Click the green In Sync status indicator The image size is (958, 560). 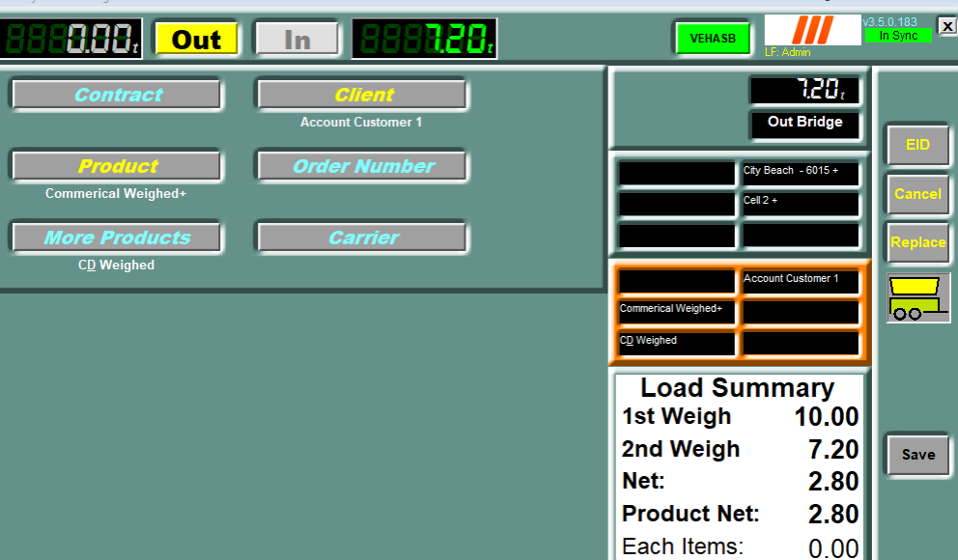tap(898, 36)
